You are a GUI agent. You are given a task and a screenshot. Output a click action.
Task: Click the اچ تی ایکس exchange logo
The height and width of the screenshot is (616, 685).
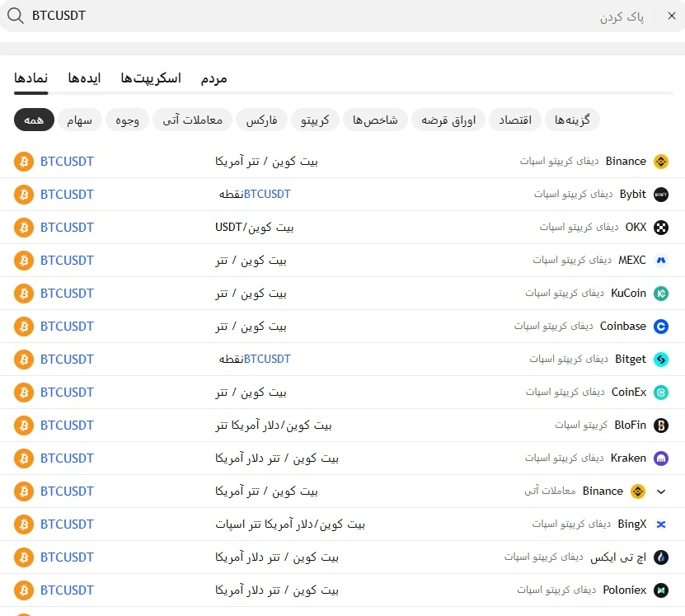tap(661, 557)
